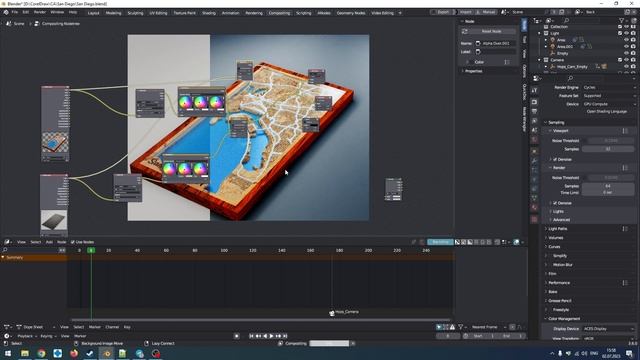Click the outliner display mode icon
This screenshot has width=640, height=360.
coord(550,20)
